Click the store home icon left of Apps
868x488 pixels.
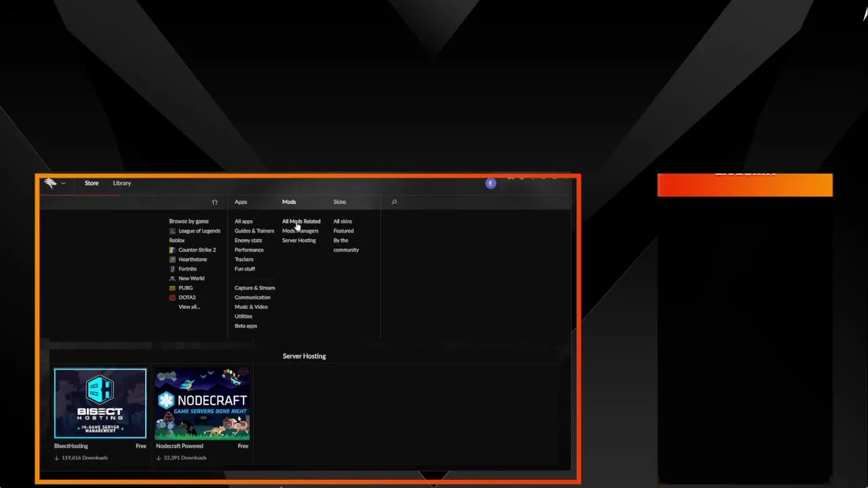[214, 202]
